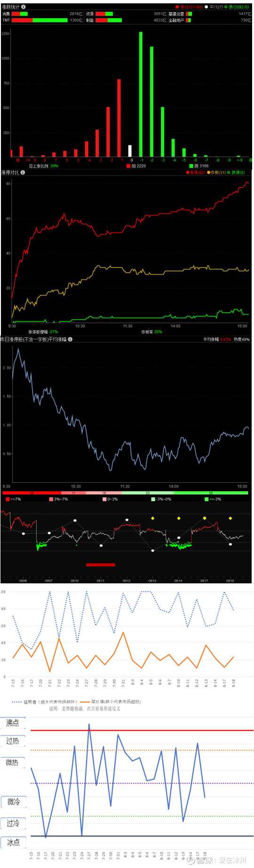Click the 冰点 temperature label
The image size is (254, 868).
pos(13,842)
